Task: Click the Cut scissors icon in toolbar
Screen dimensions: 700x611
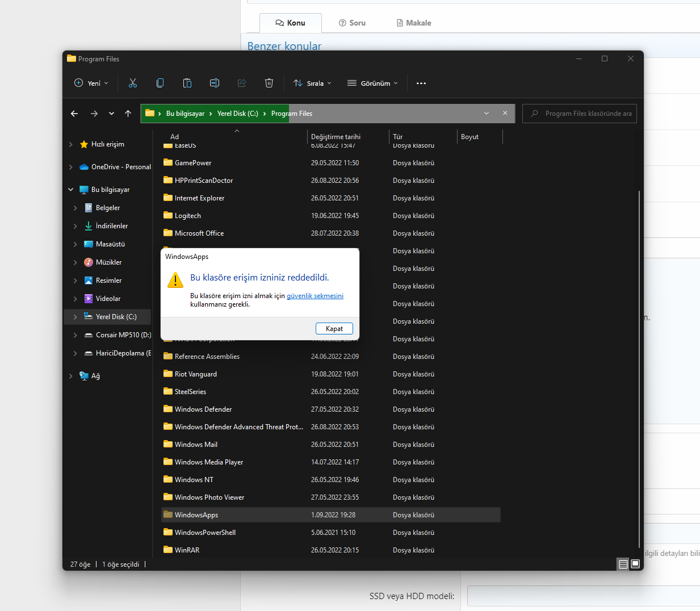Action: point(133,83)
